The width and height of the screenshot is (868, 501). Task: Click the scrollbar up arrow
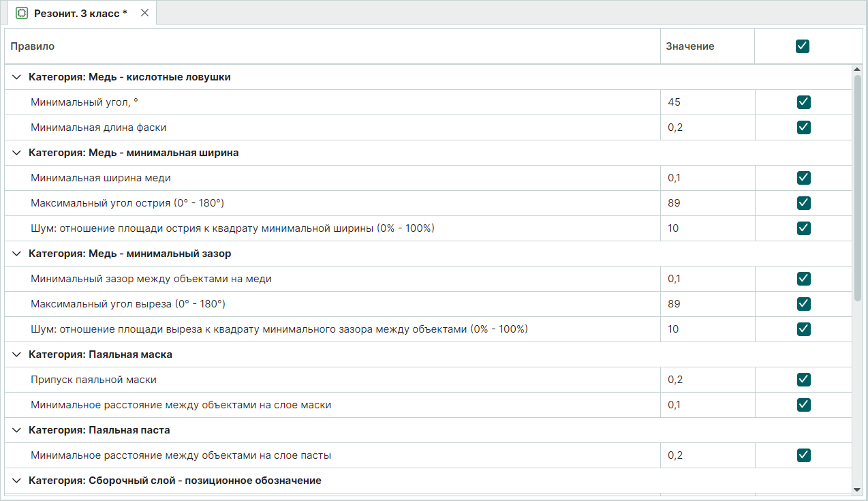tap(857, 70)
